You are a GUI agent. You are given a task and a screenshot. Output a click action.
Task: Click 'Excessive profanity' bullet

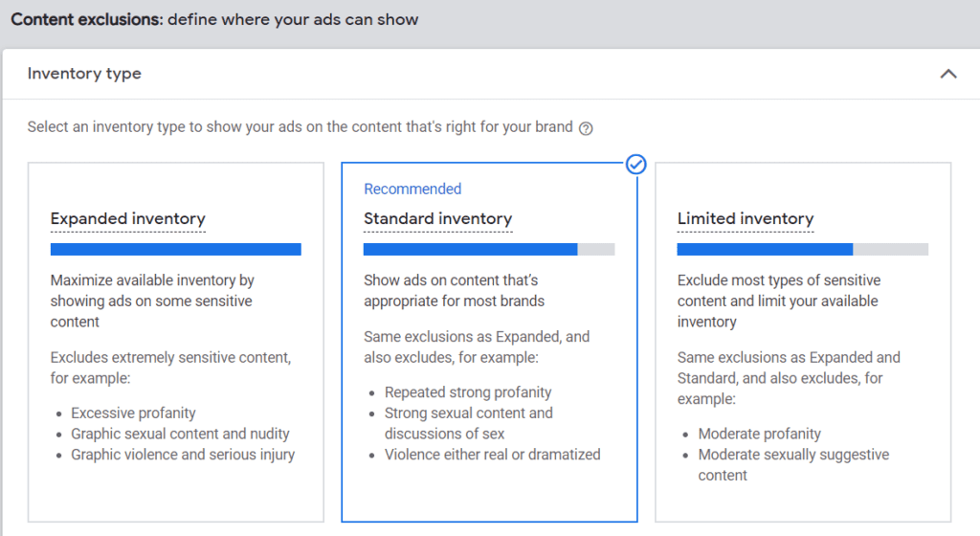(x=133, y=413)
